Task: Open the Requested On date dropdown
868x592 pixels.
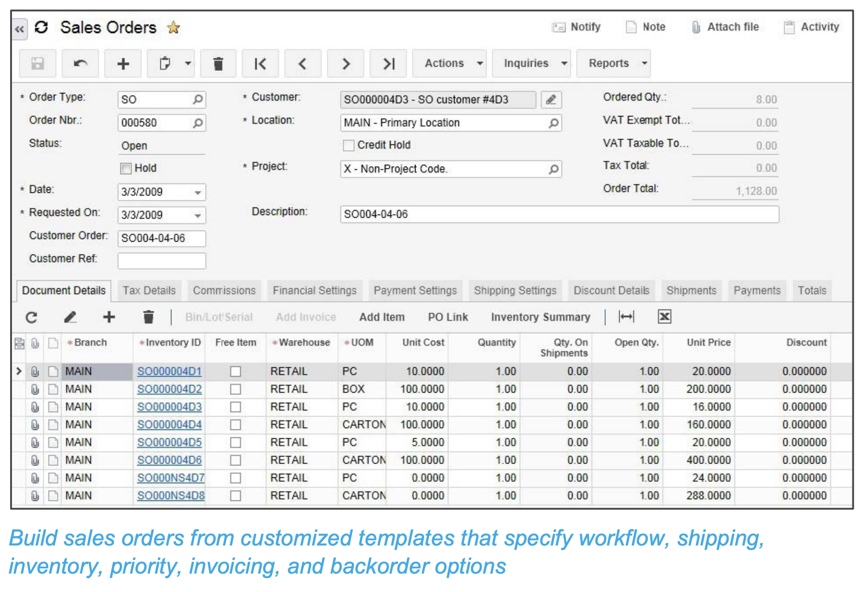Action: [x=198, y=215]
